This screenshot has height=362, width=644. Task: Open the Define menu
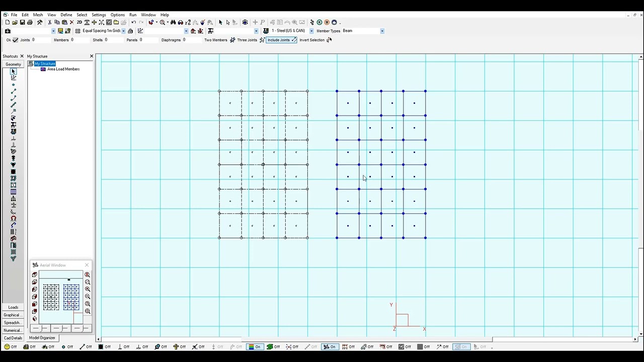tap(66, 15)
